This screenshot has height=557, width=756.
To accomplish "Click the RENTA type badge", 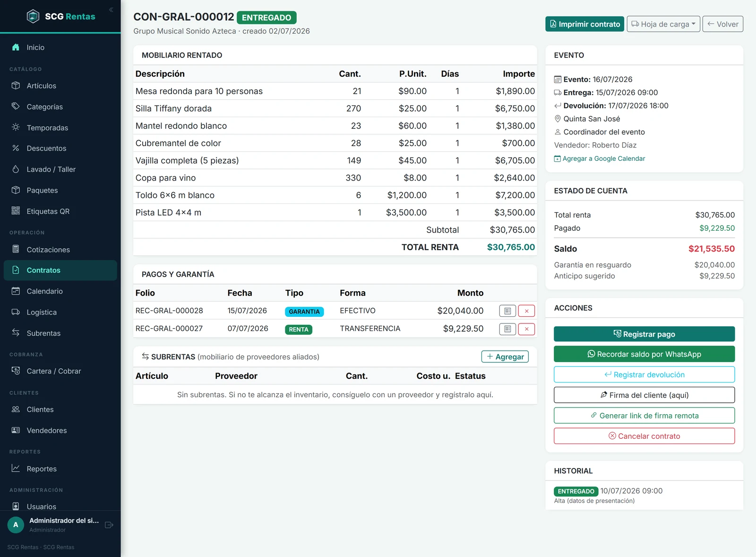I will 299,330.
